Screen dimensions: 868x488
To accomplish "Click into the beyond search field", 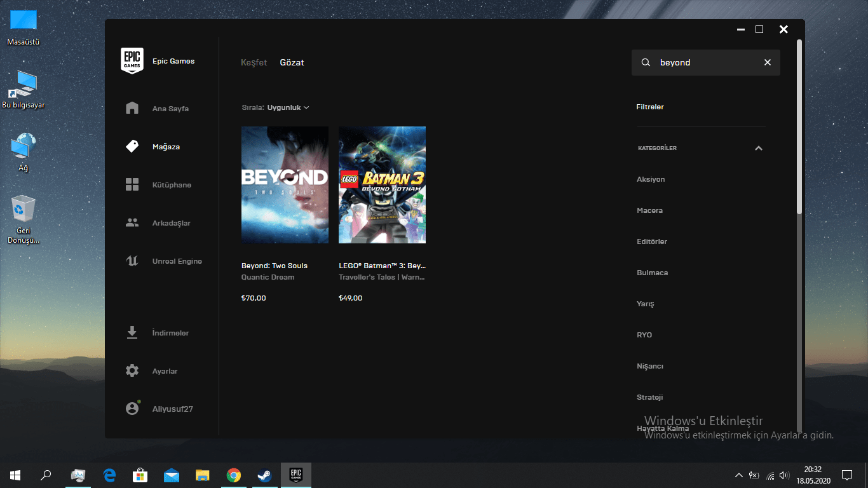I will pos(705,62).
